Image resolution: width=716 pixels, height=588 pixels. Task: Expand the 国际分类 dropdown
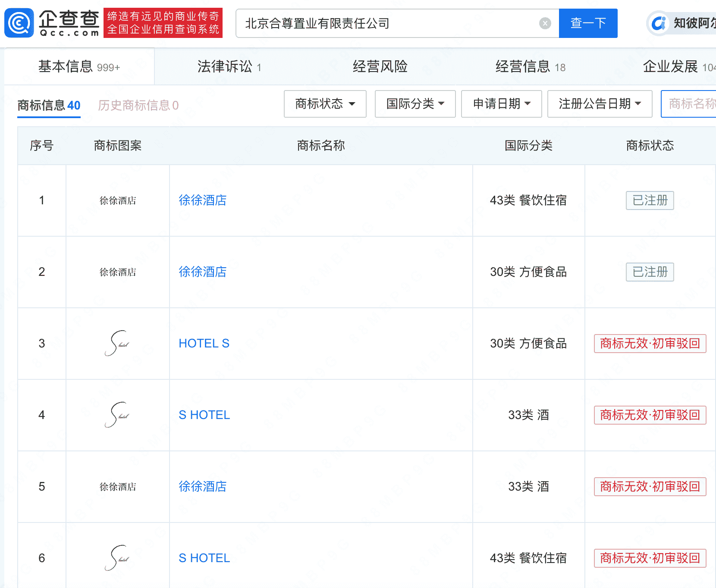[415, 104]
